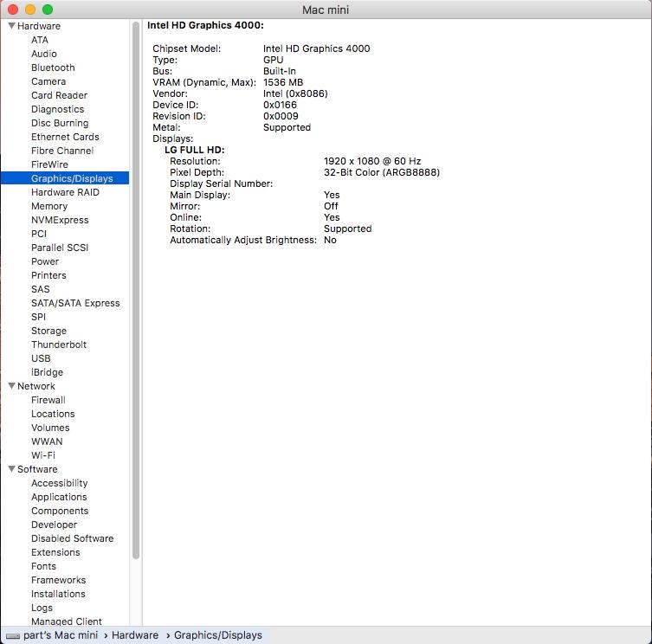Open the Bluetooth hardware entry
This screenshot has height=644, width=652.
[53, 68]
